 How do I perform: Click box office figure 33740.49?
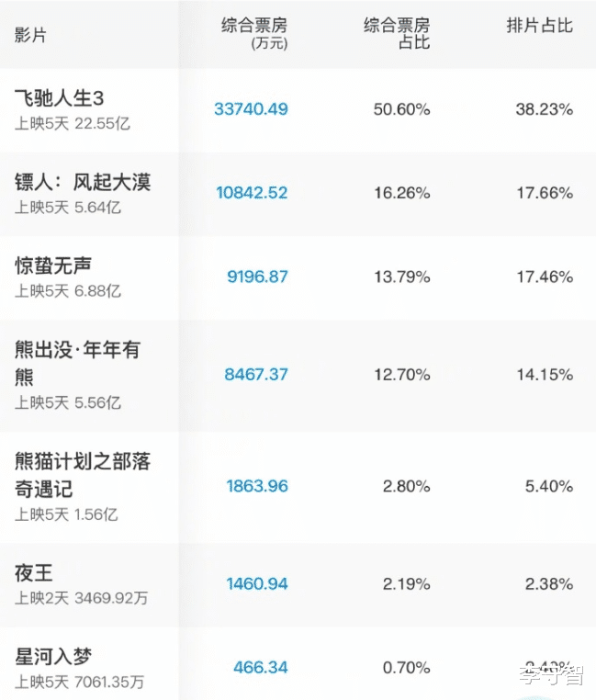point(251,109)
